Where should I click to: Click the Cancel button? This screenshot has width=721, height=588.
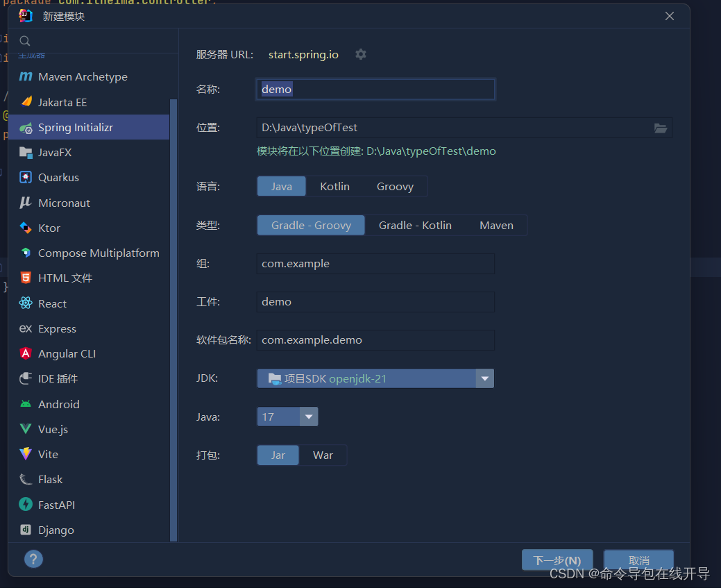point(638,560)
